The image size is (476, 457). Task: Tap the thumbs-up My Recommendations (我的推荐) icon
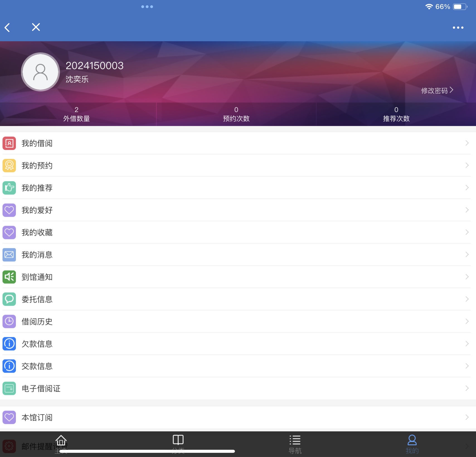pos(9,188)
